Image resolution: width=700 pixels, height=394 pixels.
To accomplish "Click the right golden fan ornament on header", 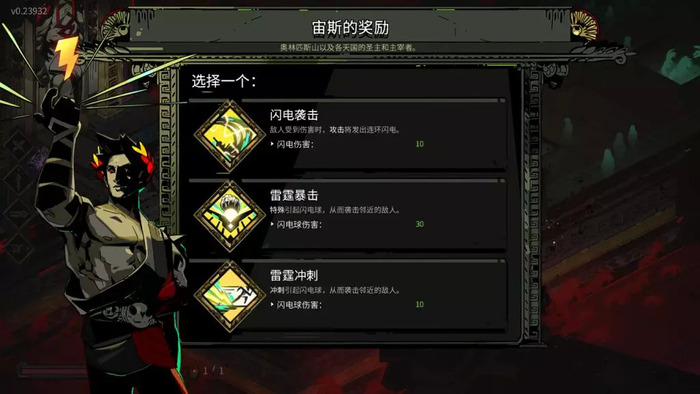I will pyautogui.click(x=584, y=26).
